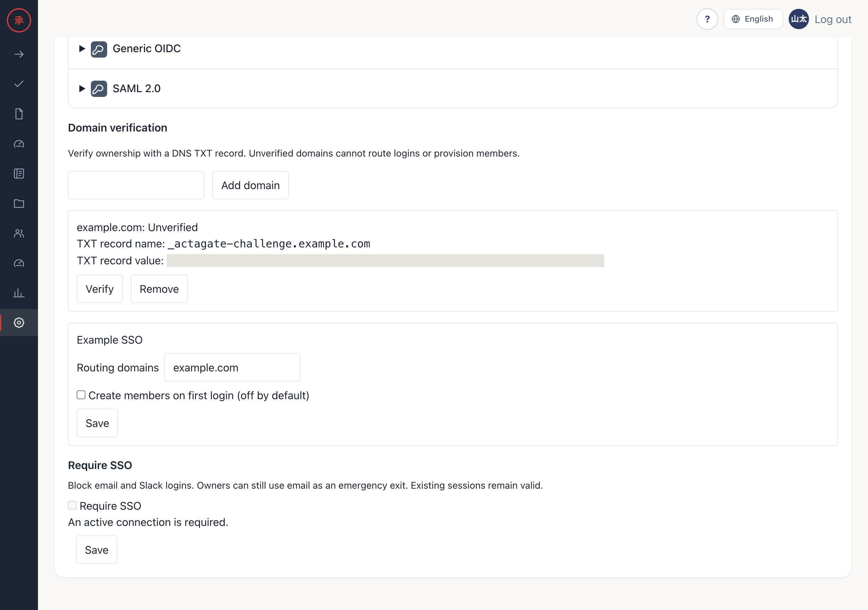Screen dimensions: 868x610
Task: Expand the Generic OIDC section
Action: [82, 48]
